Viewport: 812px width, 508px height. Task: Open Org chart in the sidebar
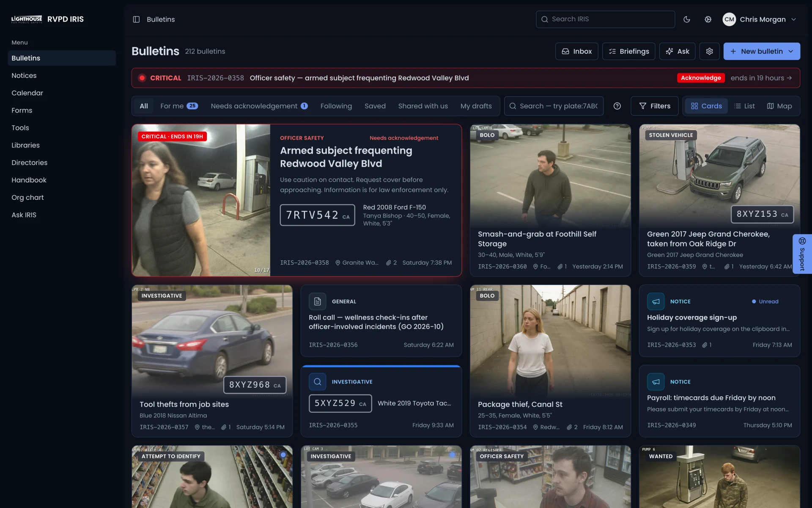click(62, 197)
